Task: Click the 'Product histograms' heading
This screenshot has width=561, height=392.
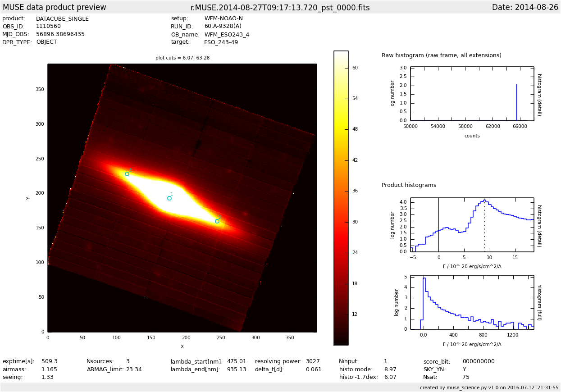Action: pos(409,185)
